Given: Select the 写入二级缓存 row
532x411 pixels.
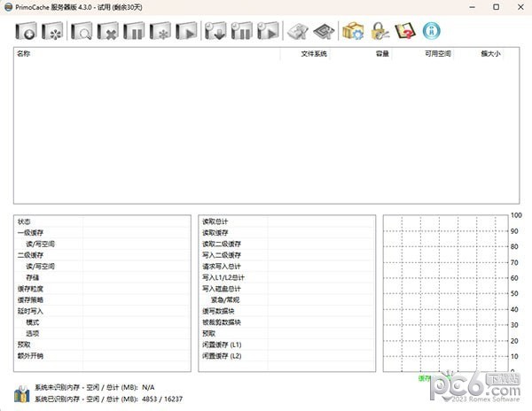Looking at the screenshot, I should click(287, 255).
